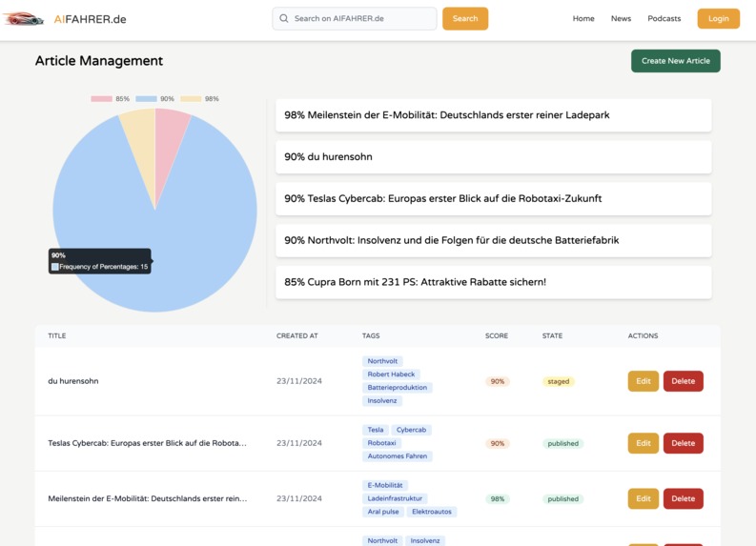Click the E-Mobilität tag
This screenshot has height=546, width=756.
point(385,485)
